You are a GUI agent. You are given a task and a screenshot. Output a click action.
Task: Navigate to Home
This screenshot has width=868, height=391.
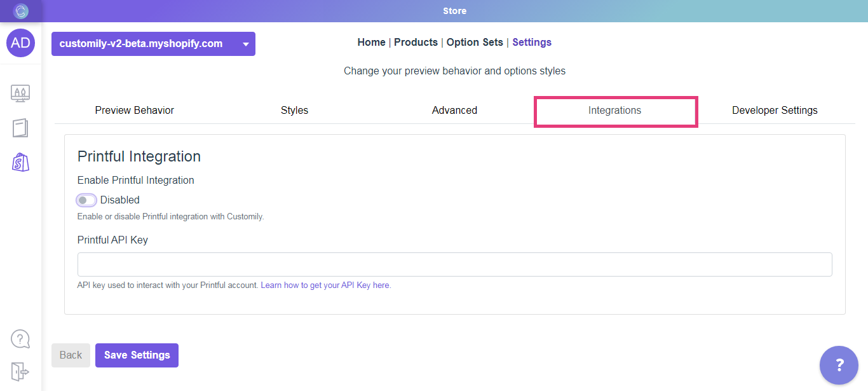pos(371,42)
